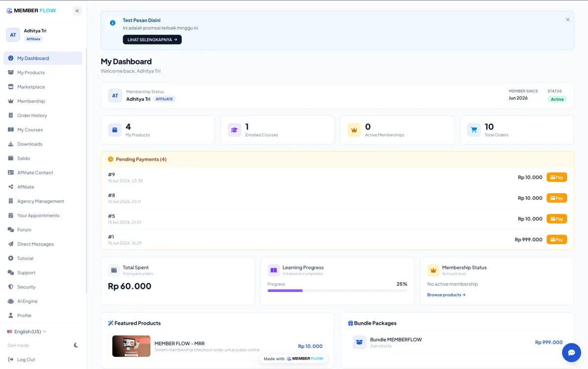588x369 pixels.
Task: Click the Bundle Packages gift icon
Action: point(350,323)
